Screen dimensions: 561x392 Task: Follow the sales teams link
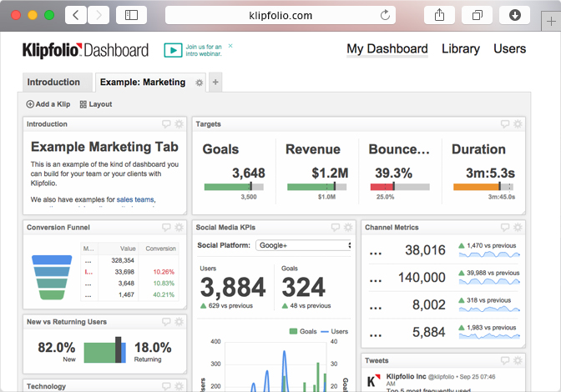[x=135, y=199]
